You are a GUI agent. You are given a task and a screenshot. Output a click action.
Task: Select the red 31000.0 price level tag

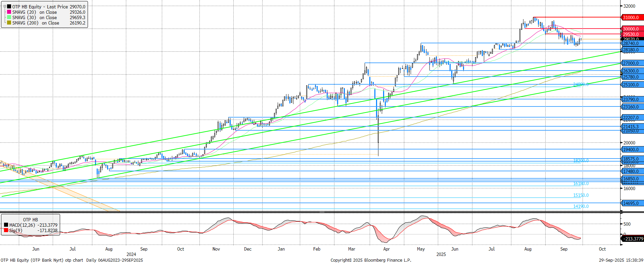point(632,17)
